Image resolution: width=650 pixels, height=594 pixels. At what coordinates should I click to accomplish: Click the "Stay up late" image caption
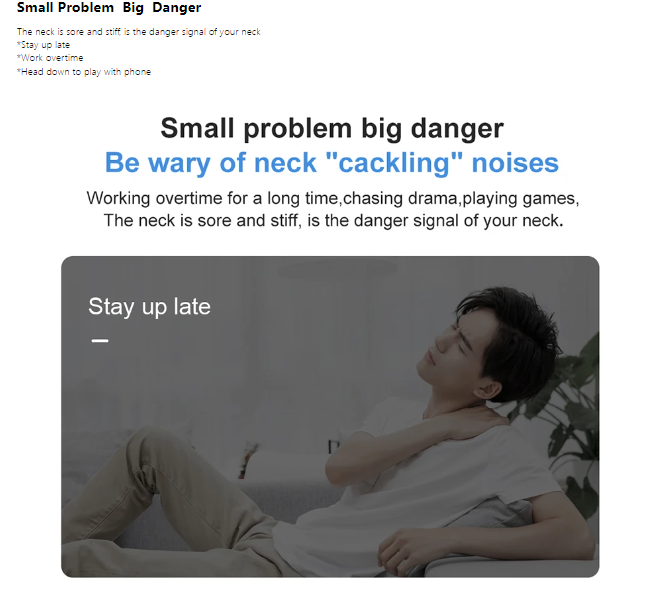pos(149,307)
